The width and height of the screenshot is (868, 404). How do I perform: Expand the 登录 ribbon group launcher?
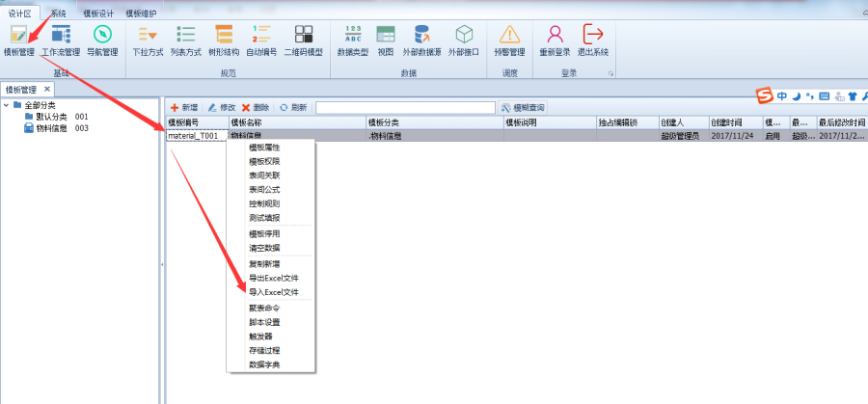[610, 74]
